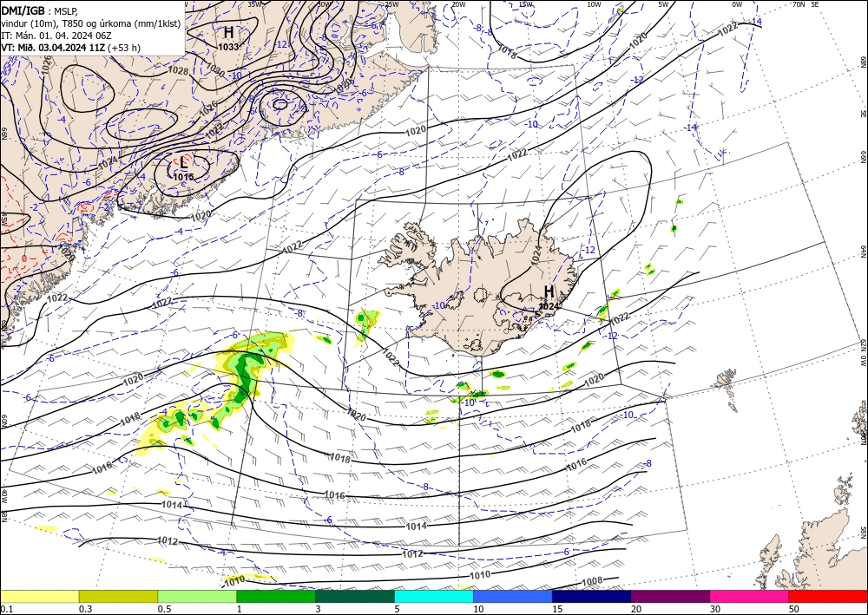Click the H symbol above 1033
This screenshot has width=868, height=615.
point(228,31)
